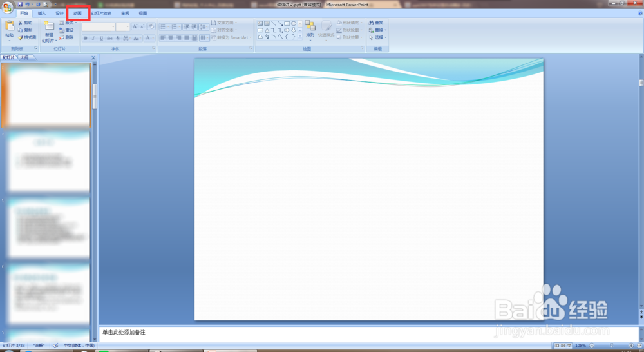
Task: Increase indent level in paragraph group
Action: click(194, 26)
